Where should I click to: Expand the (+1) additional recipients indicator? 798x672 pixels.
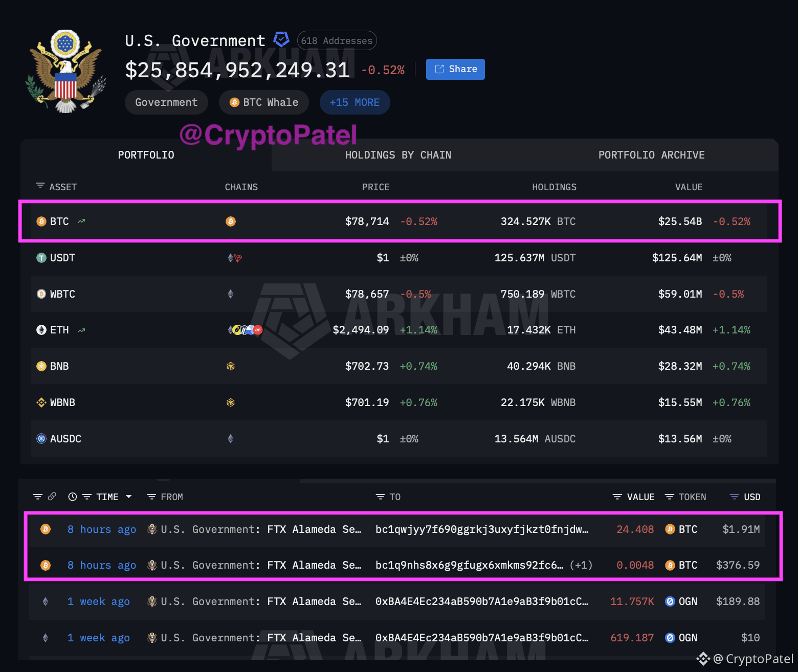click(x=581, y=565)
